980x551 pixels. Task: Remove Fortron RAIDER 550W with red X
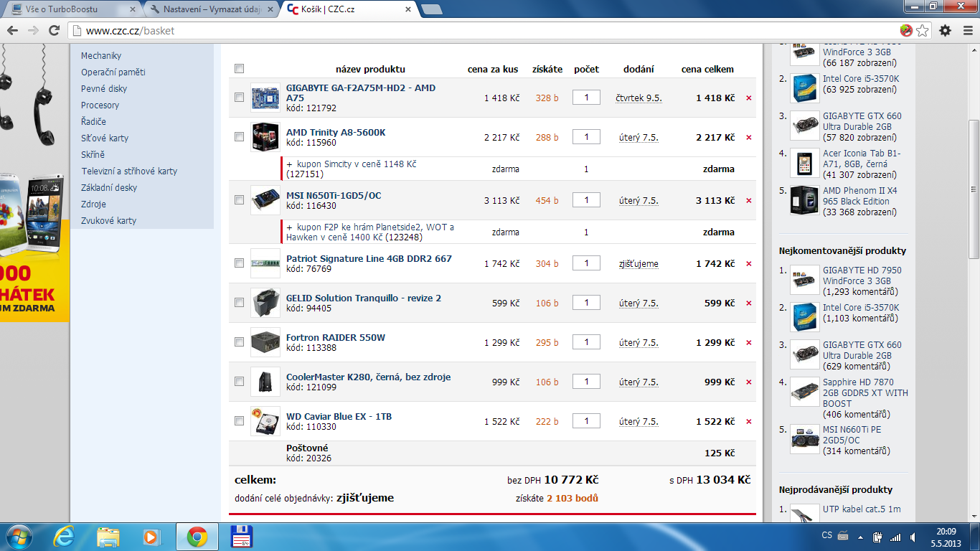pyautogui.click(x=749, y=343)
